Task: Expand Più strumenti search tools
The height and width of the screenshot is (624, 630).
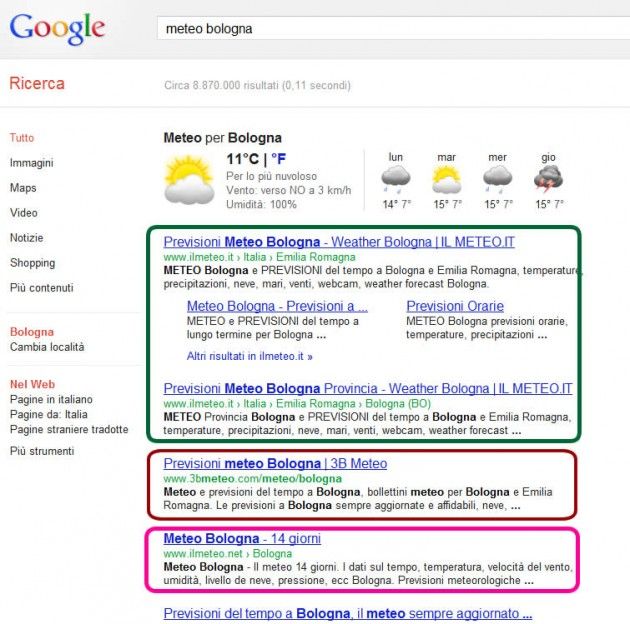Action: (x=41, y=451)
